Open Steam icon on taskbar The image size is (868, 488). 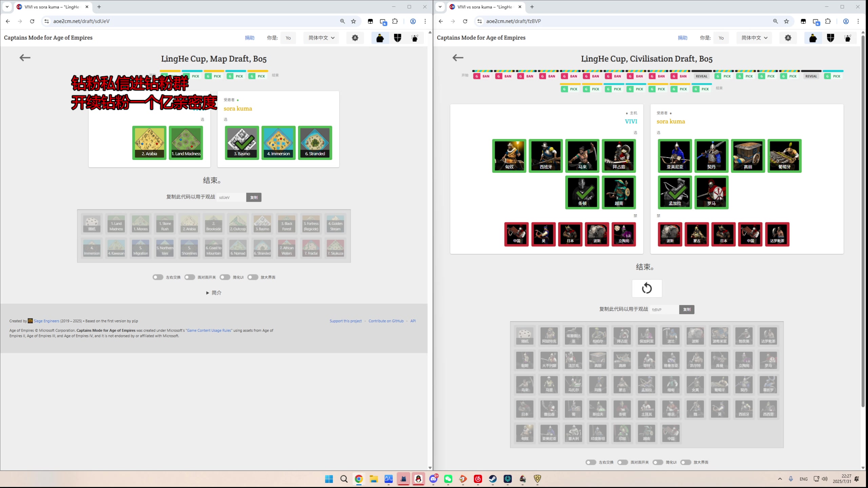click(493, 479)
